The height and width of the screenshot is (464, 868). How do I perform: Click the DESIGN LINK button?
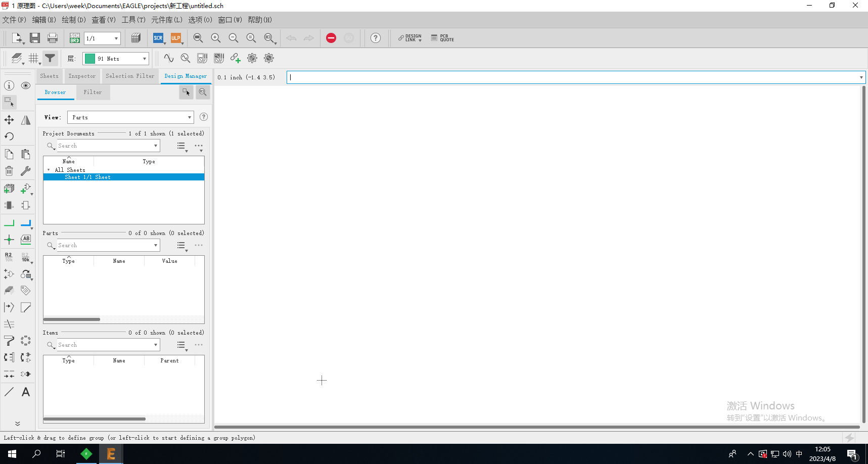point(409,38)
